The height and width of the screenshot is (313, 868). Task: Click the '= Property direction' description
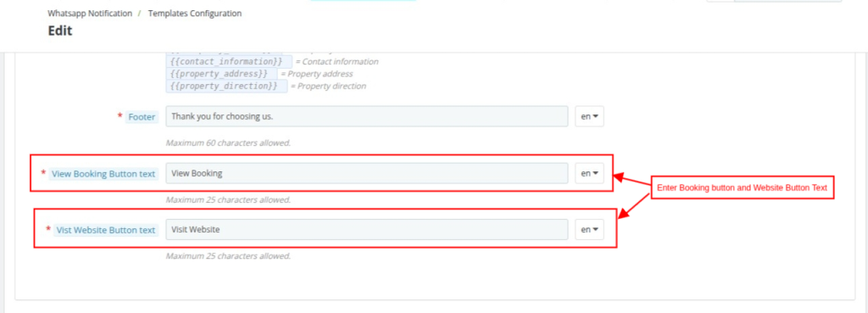pos(328,86)
